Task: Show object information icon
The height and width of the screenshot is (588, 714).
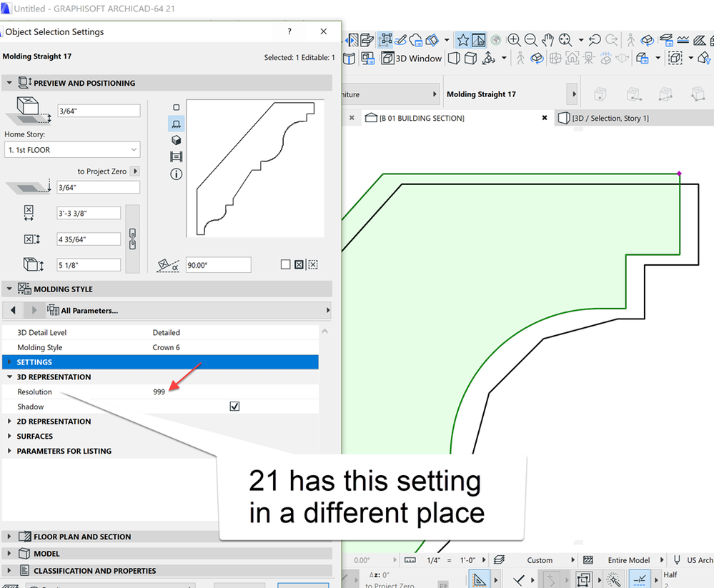Action: point(177,174)
